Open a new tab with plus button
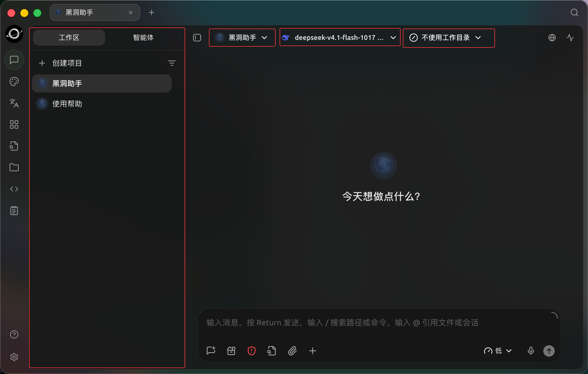Image resolution: width=588 pixels, height=374 pixels. (x=152, y=12)
